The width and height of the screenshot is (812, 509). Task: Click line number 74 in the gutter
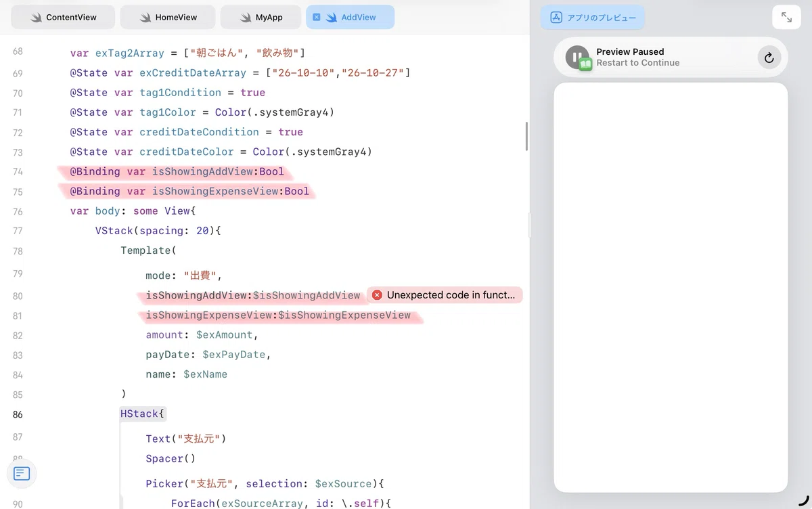[x=18, y=172]
